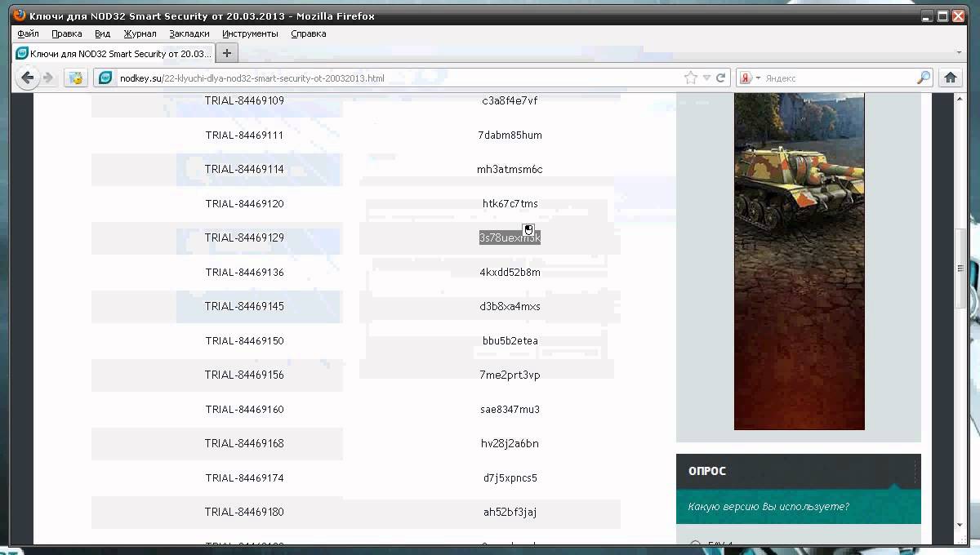The width and height of the screenshot is (980, 555).
Task: Open the Закладки menu
Action: tap(189, 33)
